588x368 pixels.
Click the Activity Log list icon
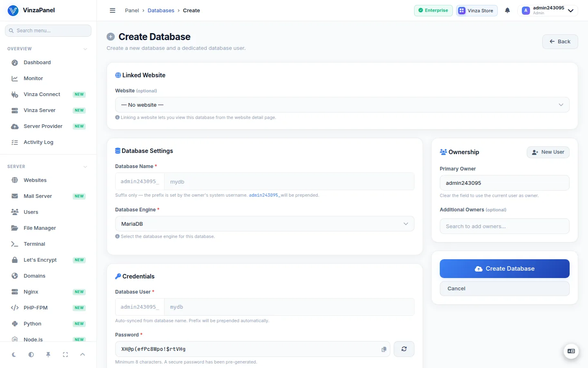coord(15,142)
